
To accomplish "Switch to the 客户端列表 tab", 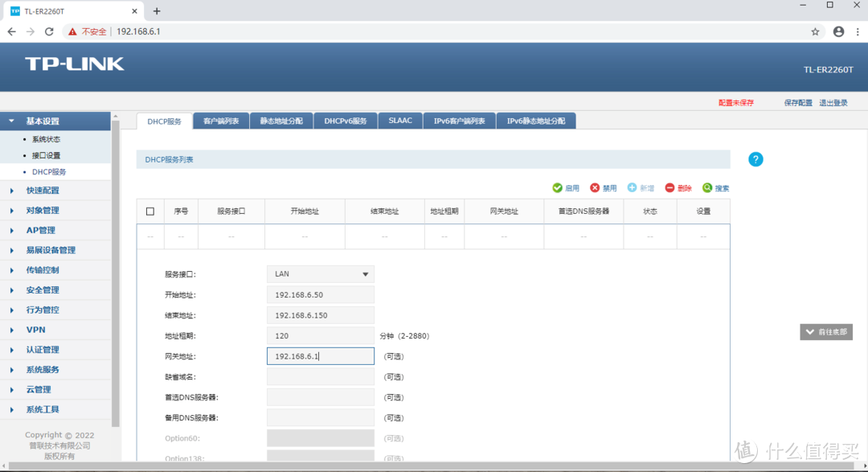I will 220,121.
